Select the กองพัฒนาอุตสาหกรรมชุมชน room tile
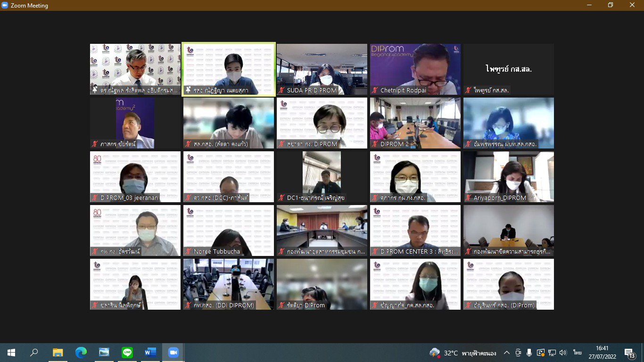 click(322, 230)
